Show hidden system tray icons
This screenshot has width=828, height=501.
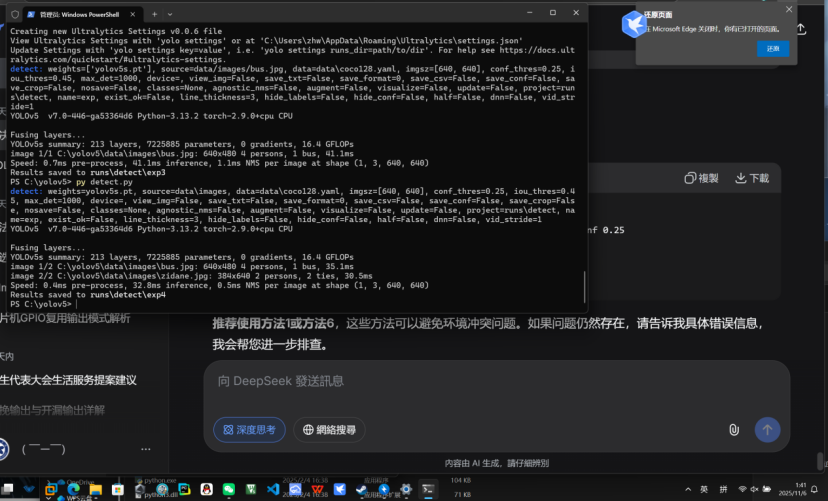(688, 489)
